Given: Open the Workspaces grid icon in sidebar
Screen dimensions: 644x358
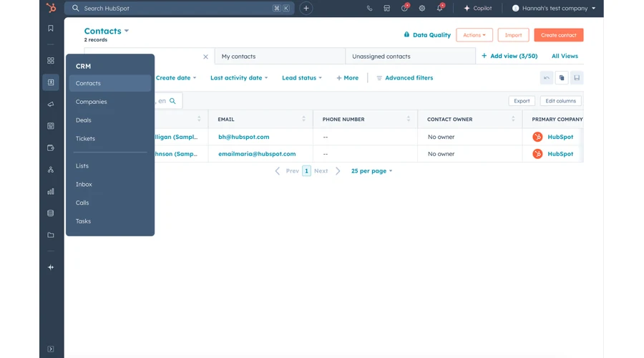Looking at the screenshot, I should 51,60.
